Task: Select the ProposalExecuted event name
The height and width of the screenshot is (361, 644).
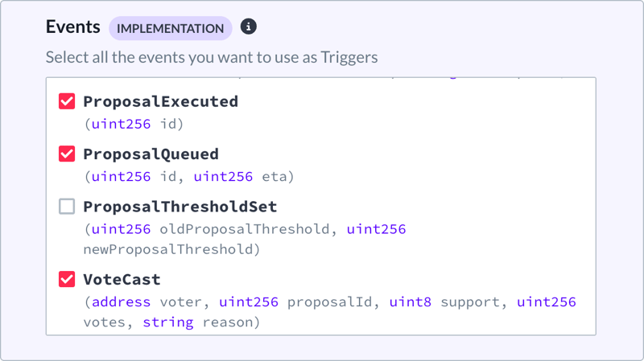Action: coord(160,101)
